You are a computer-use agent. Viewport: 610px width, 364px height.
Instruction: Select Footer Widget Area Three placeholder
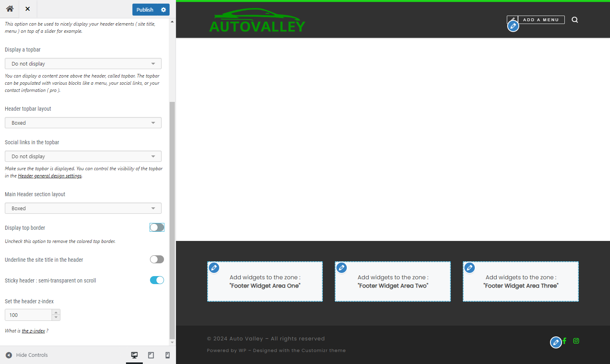[521, 281]
